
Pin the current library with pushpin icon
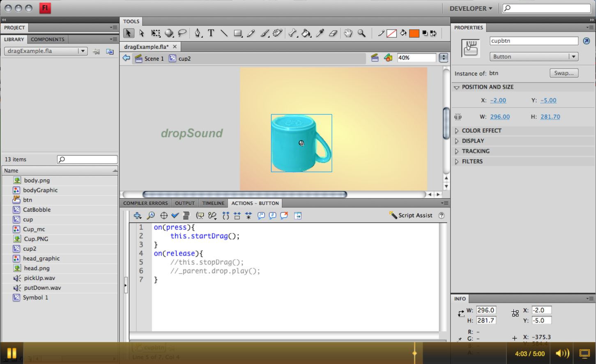point(96,51)
